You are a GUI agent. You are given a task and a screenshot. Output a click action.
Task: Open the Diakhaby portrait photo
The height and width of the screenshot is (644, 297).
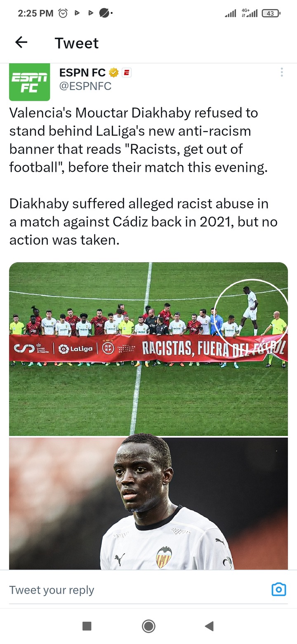[x=148, y=504]
